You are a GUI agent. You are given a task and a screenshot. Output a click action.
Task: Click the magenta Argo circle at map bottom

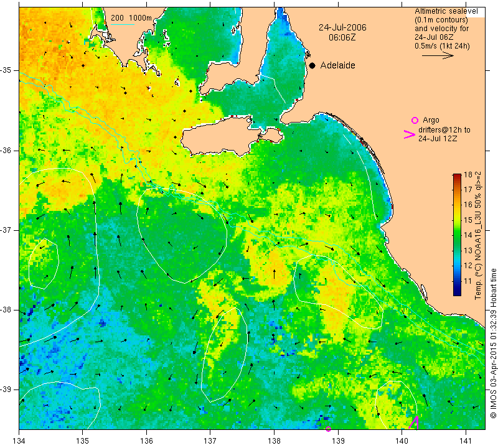329,429
